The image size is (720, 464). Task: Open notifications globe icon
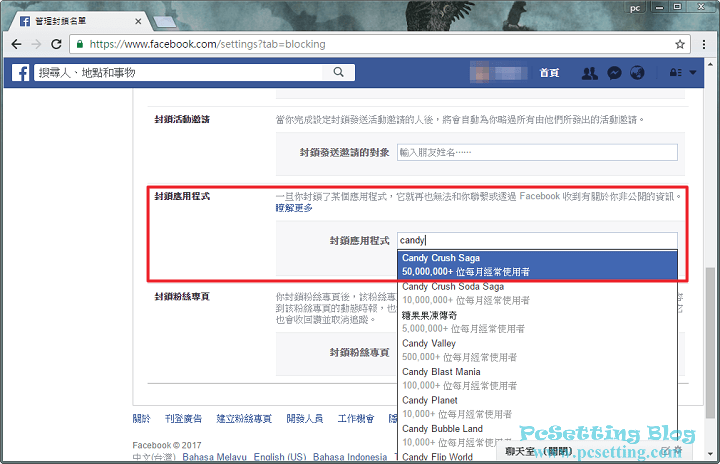pyautogui.click(x=638, y=73)
